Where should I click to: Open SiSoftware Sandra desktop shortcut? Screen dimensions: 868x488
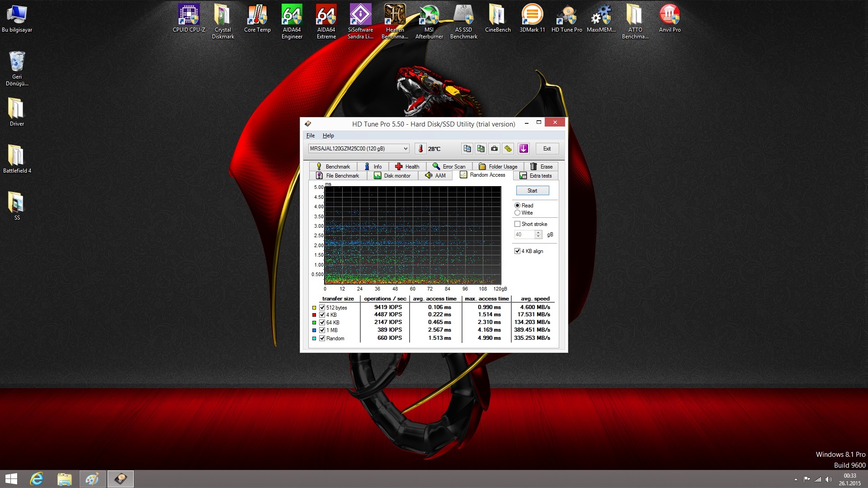click(x=360, y=22)
